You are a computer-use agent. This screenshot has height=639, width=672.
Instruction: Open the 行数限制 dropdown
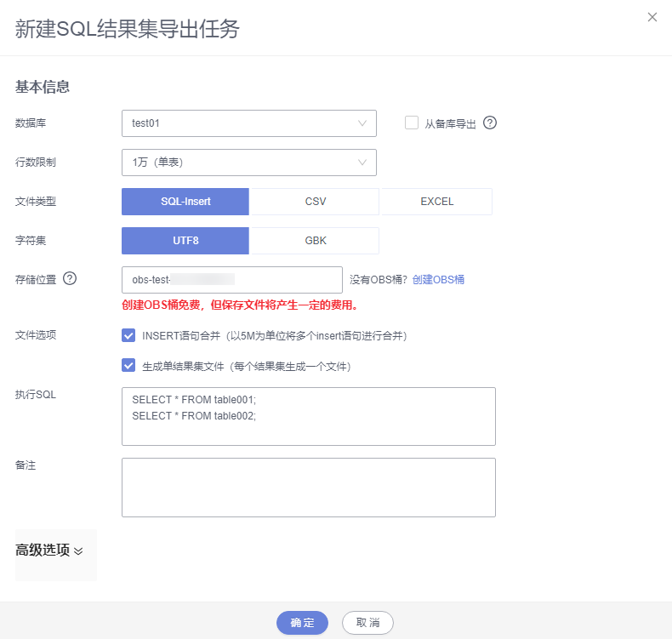click(x=248, y=162)
